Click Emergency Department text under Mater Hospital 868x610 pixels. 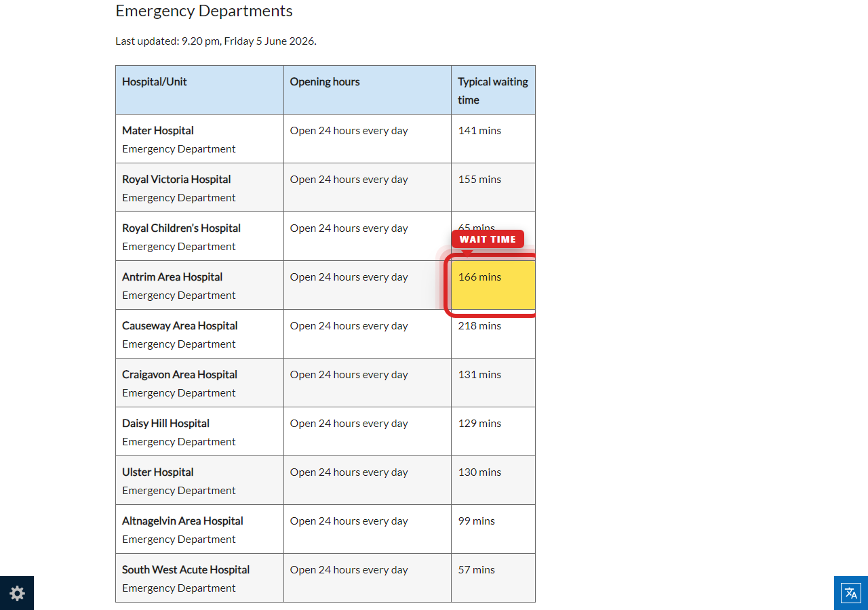pyautogui.click(x=179, y=148)
